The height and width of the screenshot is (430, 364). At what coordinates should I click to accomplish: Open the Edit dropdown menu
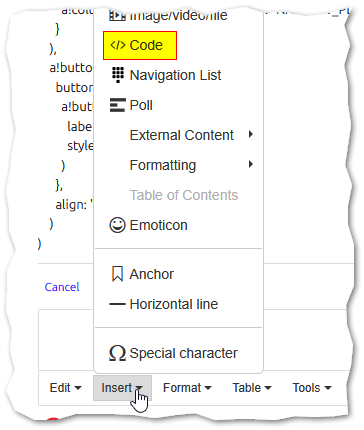pos(65,388)
